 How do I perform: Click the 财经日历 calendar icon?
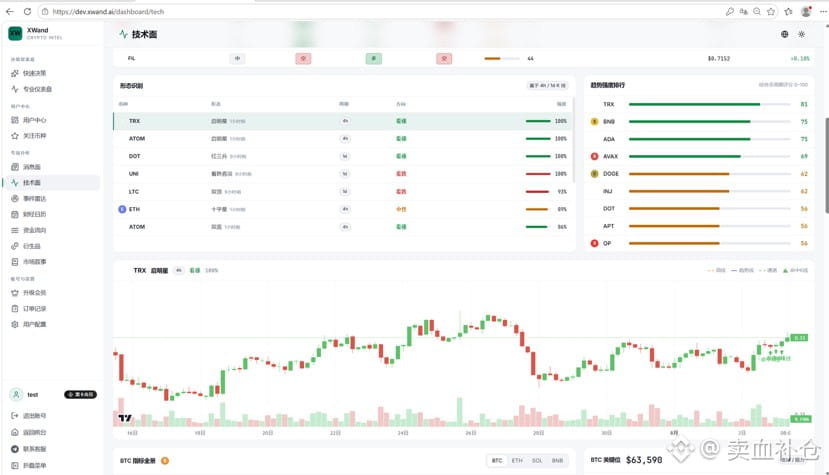pos(15,214)
